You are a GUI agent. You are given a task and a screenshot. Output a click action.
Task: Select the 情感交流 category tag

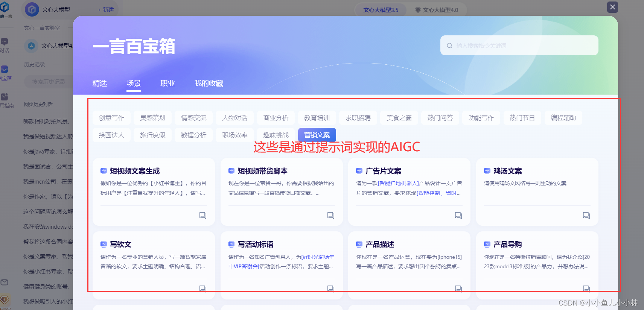click(x=193, y=118)
